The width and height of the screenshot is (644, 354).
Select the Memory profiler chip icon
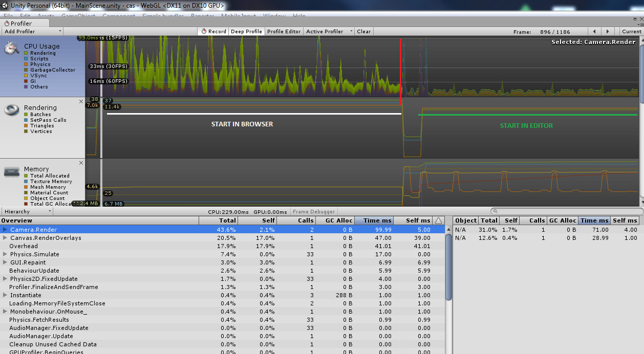click(x=12, y=172)
